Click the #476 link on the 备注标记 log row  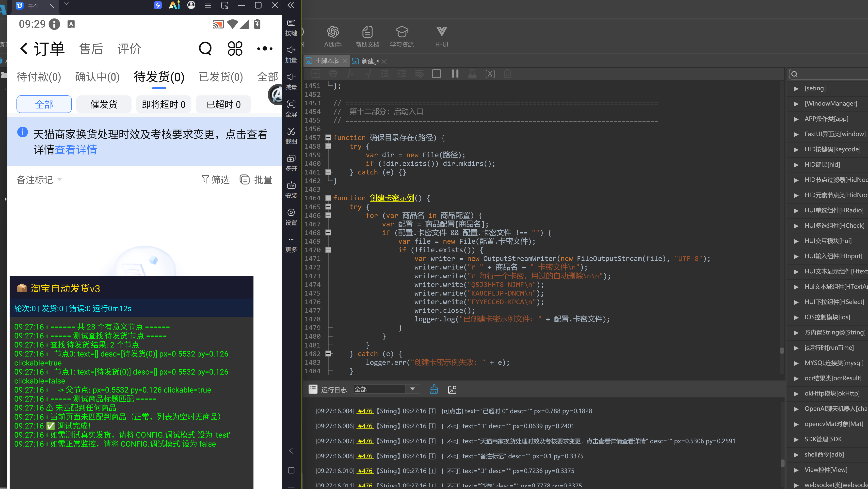(x=365, y=456)
